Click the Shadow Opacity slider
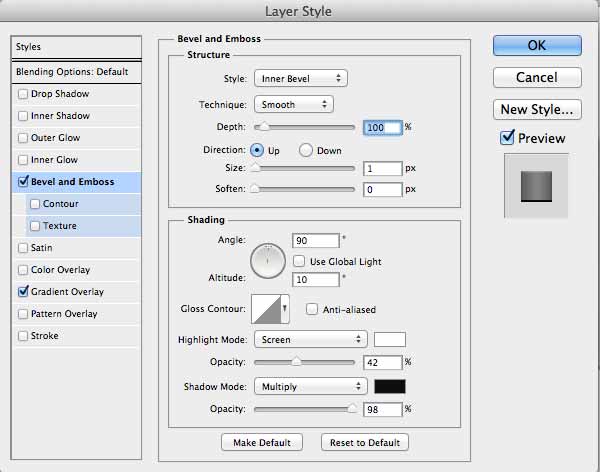This screenshot has width=600, height=472. [x=305, y=409]
